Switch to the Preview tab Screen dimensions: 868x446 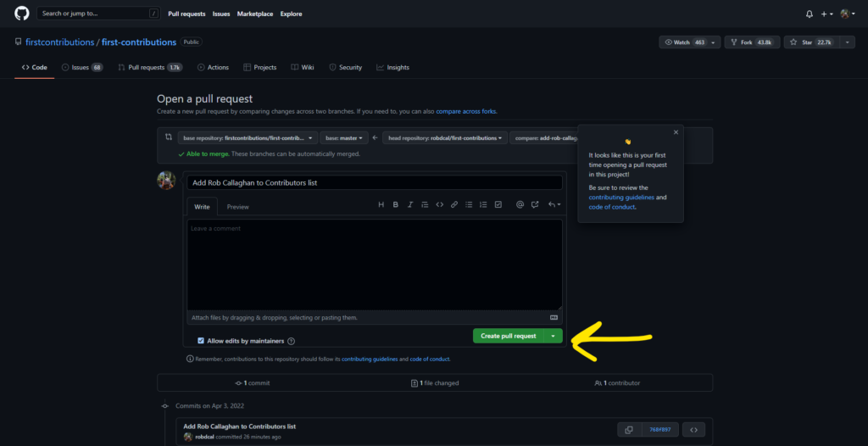point(238,207)
